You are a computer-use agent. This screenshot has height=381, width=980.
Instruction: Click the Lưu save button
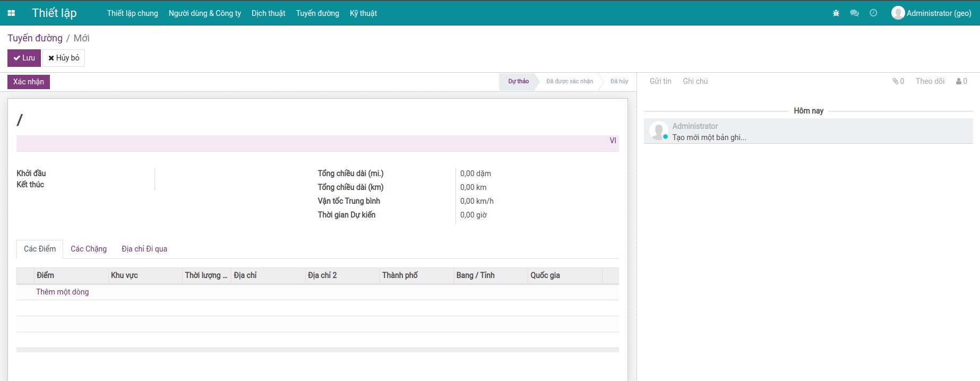24,58
